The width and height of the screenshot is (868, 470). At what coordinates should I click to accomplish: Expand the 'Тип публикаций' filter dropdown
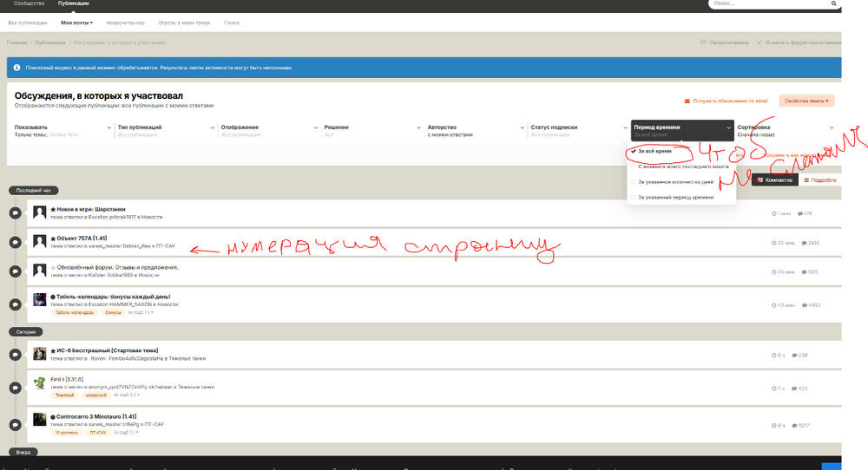[x=166, y=130]
